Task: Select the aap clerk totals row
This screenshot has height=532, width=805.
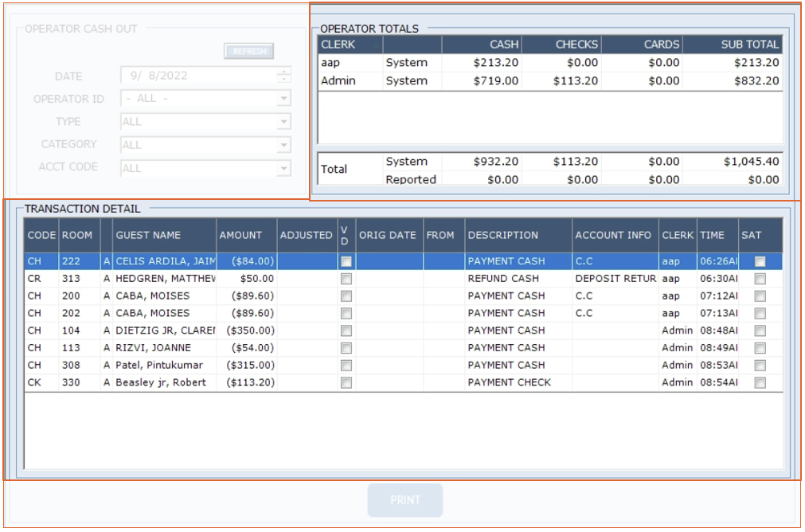Action: [x=549, y=63]
